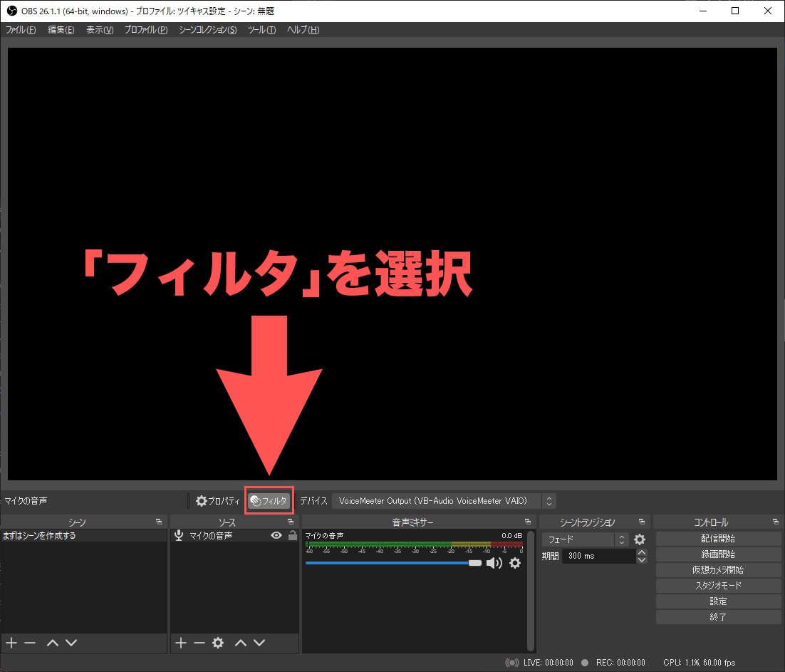Screen dimensions: 785x672
Task: Add a new scene with plus icon
Action: click(x=11, y=643)
